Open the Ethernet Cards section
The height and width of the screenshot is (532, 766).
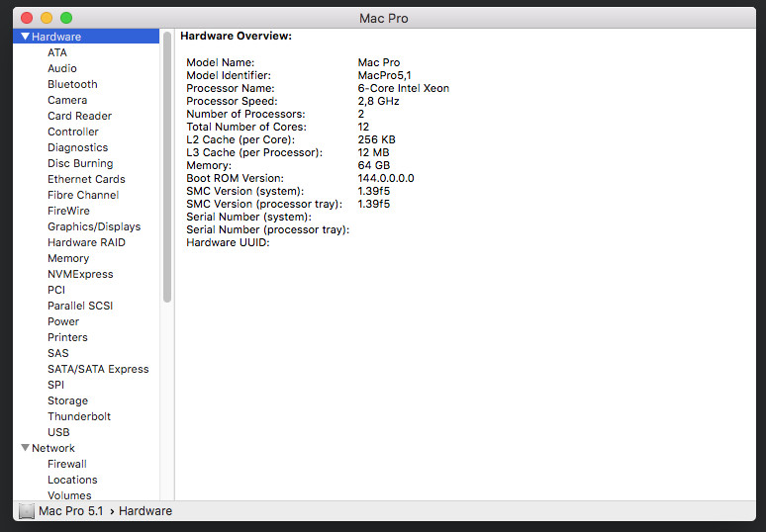pyautogui.click(x=86, y=179)
